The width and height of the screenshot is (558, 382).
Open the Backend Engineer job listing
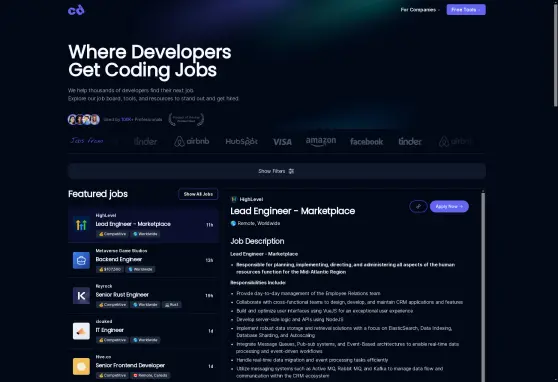[143, 260]
